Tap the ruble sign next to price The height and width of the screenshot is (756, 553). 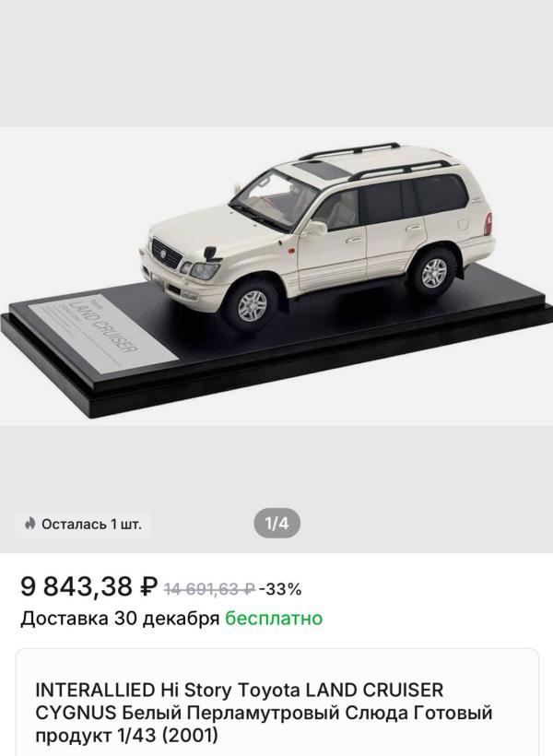coord(148,586)
